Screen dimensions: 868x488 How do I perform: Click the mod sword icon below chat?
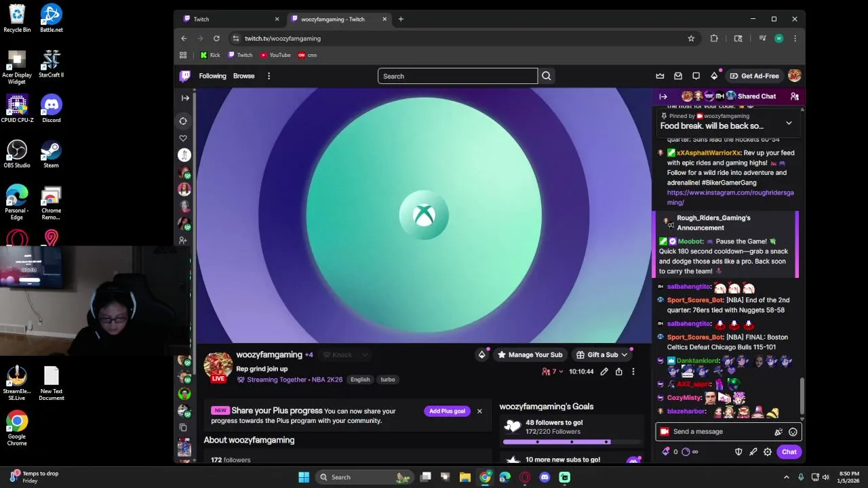click(x=753, y=452)
